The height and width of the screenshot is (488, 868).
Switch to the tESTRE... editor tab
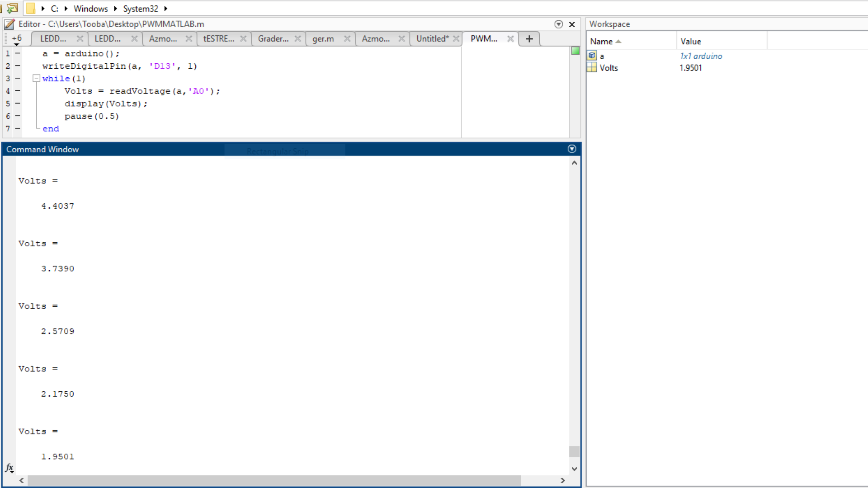coord(219,39)
